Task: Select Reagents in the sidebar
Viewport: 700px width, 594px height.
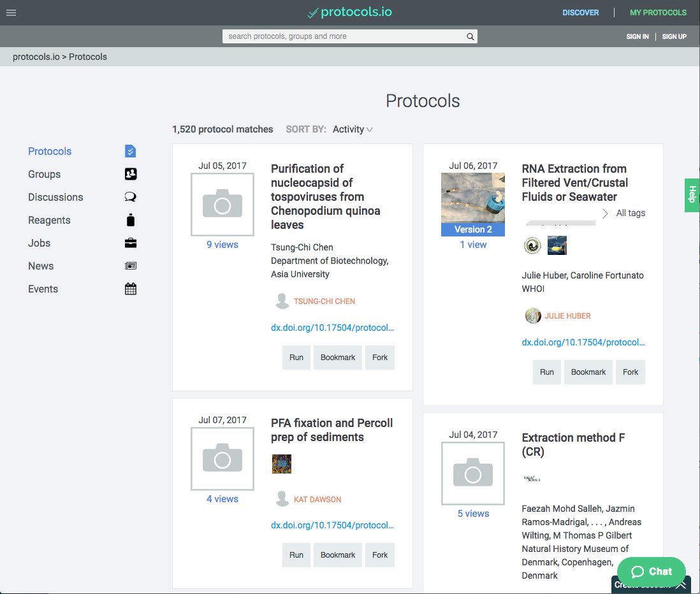Action: [x=49, y=220]
